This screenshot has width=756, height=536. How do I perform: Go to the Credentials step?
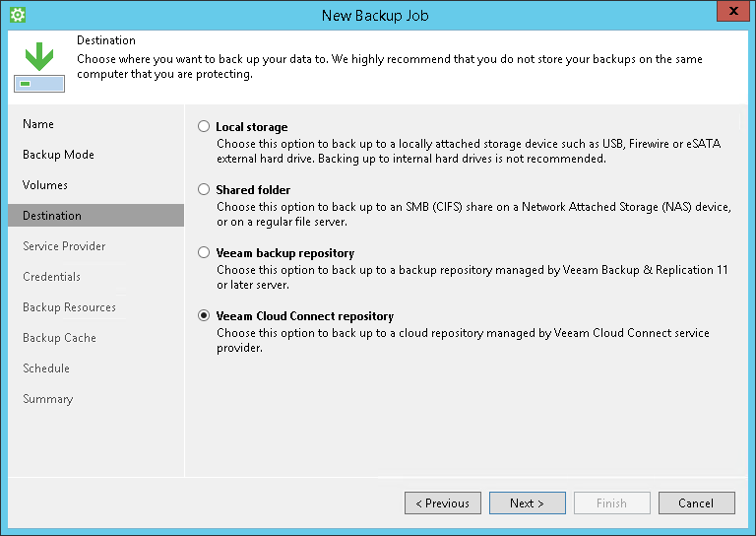(x=51, y=277)
